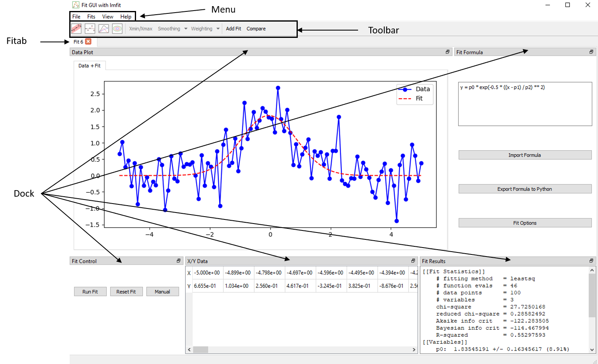Select the Y cell 2.560e-01
598x364 pixels.
[270, 286]
